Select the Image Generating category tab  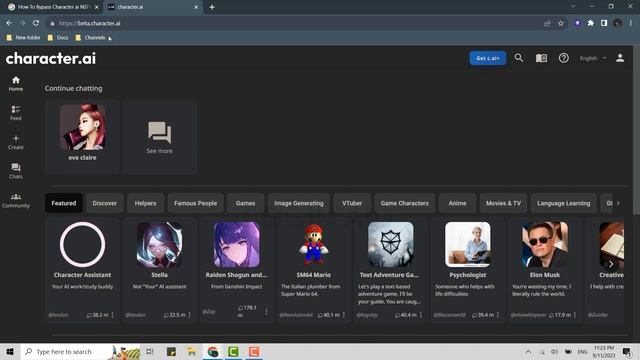pyautogui.click(x=299, y=203)
